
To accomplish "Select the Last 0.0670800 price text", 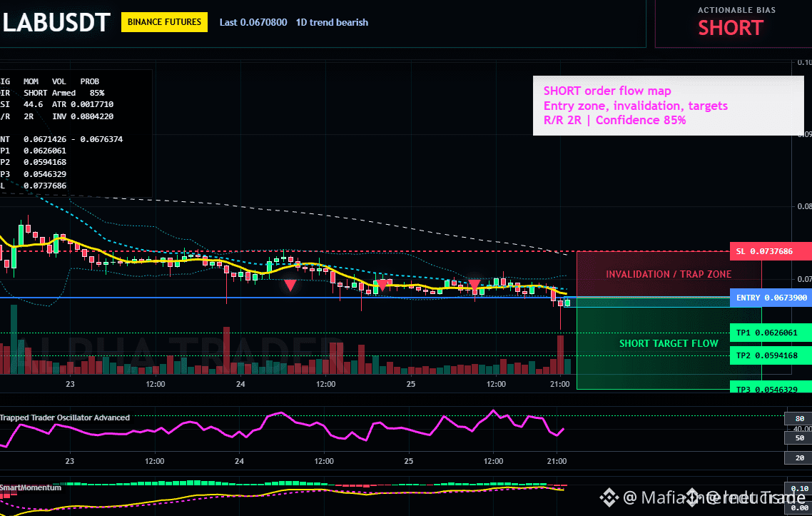I will tap(253, 22).
